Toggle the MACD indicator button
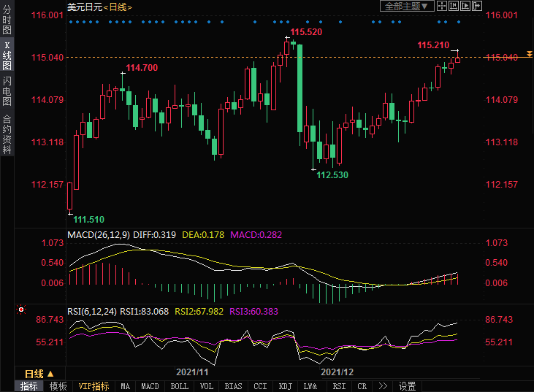This screenshot has width=534, height=392. 150,386
